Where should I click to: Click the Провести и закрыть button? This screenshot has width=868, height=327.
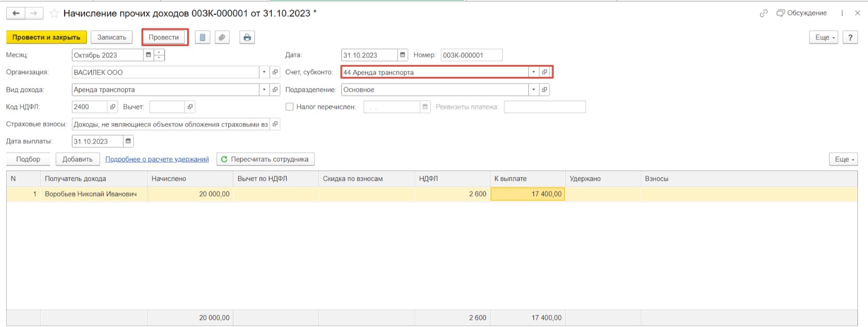pos(47,37)
